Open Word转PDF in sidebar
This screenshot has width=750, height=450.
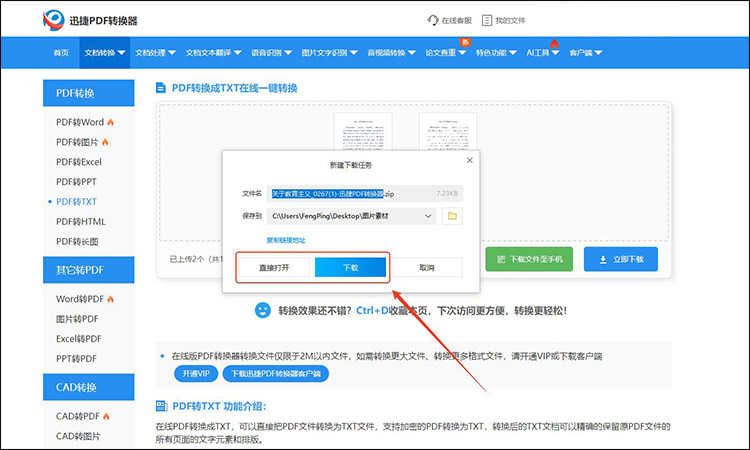(80, 299)
